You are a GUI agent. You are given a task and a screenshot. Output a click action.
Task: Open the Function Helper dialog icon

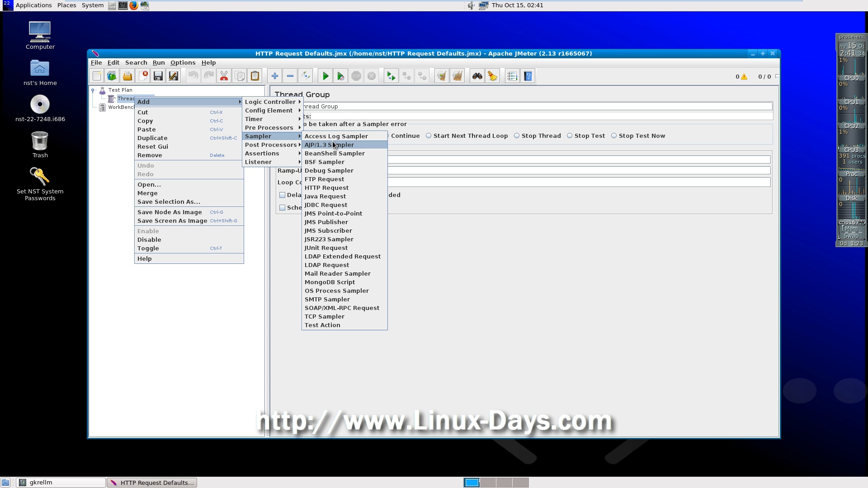[x=512, y=76]
